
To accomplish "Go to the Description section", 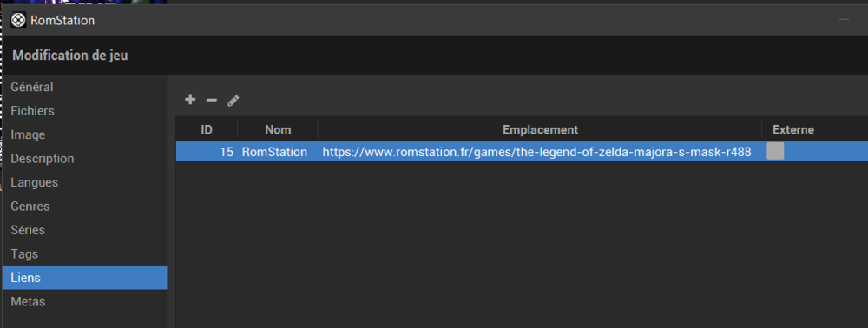I will (84, 158).
